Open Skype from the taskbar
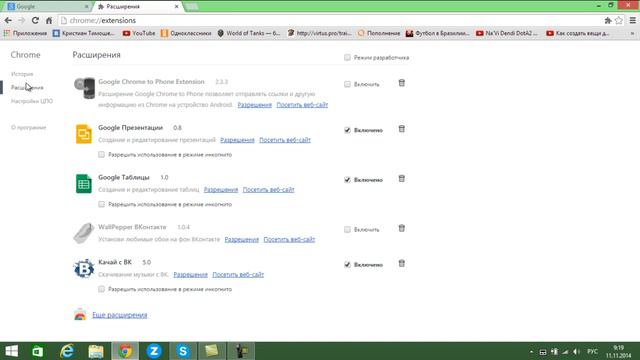The image size is (640, 360). [183, 351]
